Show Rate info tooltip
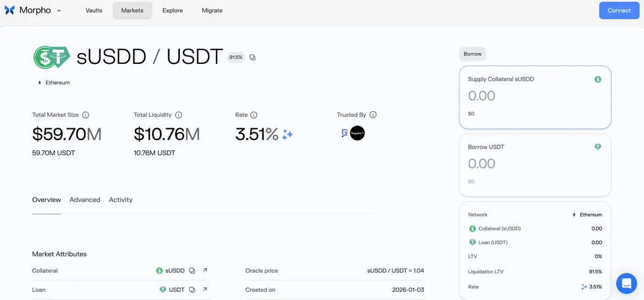Image resolution: width=644 pixels, height=300 pixels. [x=254, y=115]
